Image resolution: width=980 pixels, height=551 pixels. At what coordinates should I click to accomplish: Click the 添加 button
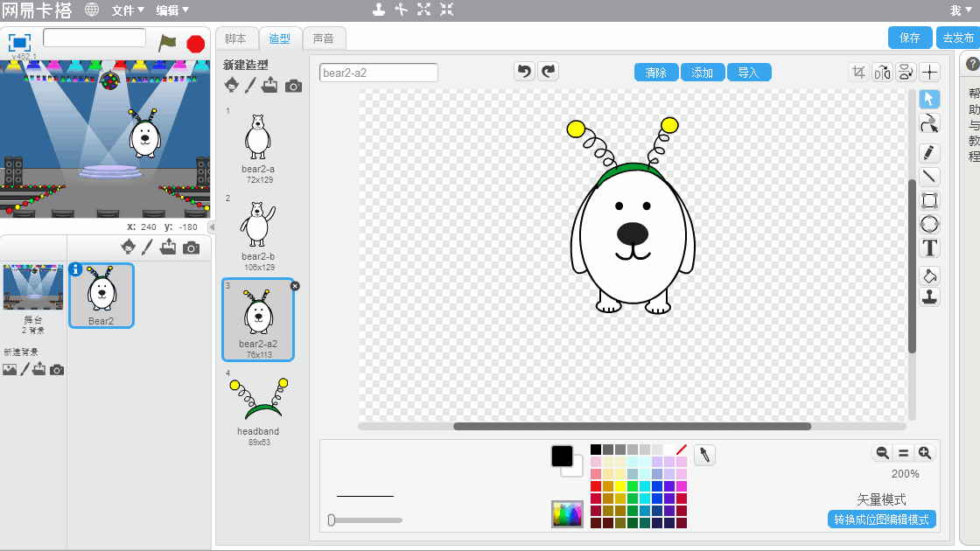coord(703,73)
